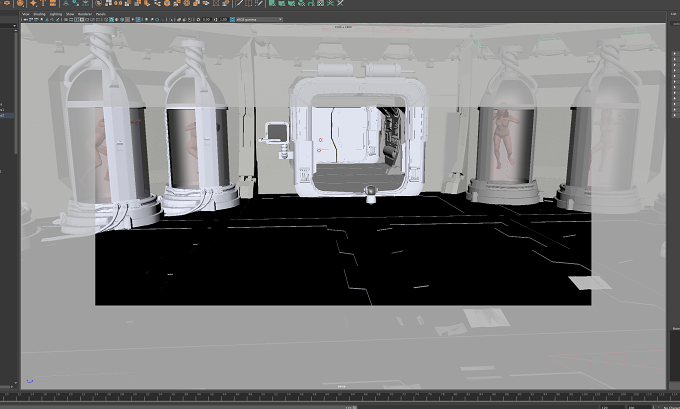Viewport: 680px width, 409px height.
Task: Open the sRGB gamma color space dropdown
Action: 259,20
